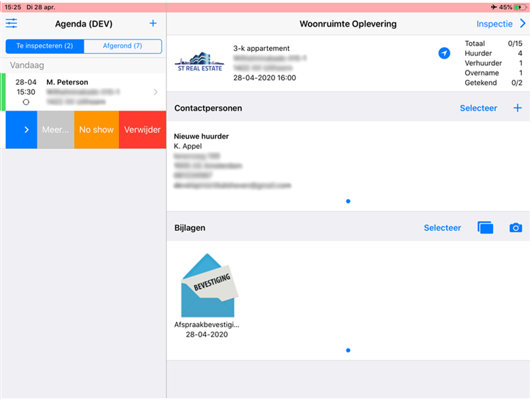Tap the blue arrow swipe action

tap(21, 129)
